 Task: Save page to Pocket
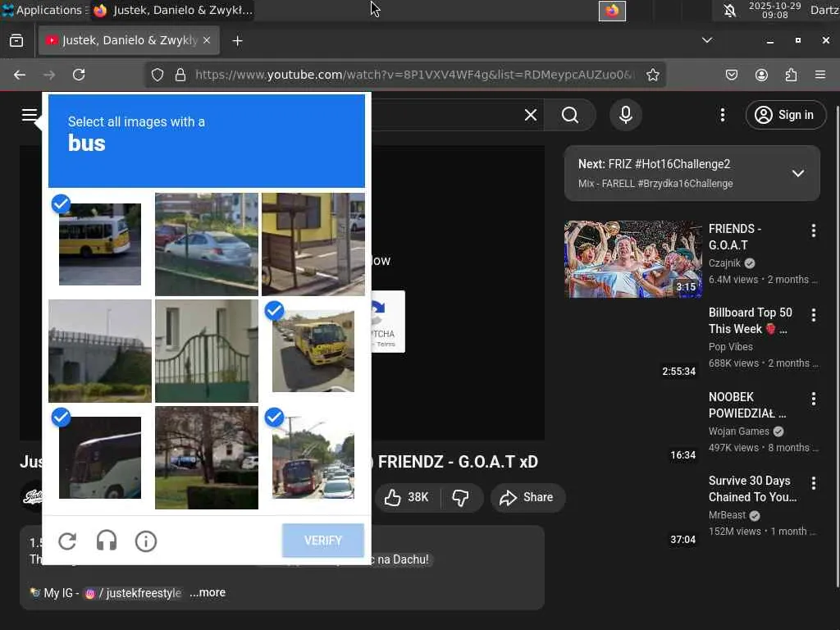point(731,75)
